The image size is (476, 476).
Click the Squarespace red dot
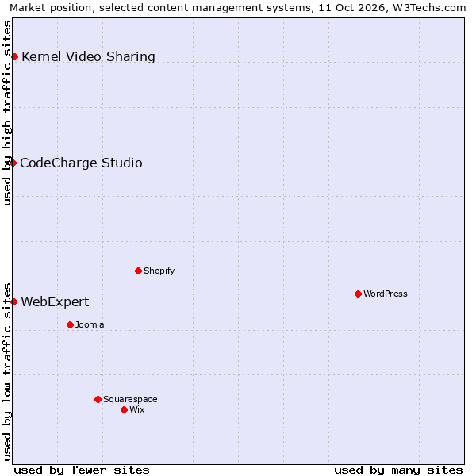tap(98, 399)
